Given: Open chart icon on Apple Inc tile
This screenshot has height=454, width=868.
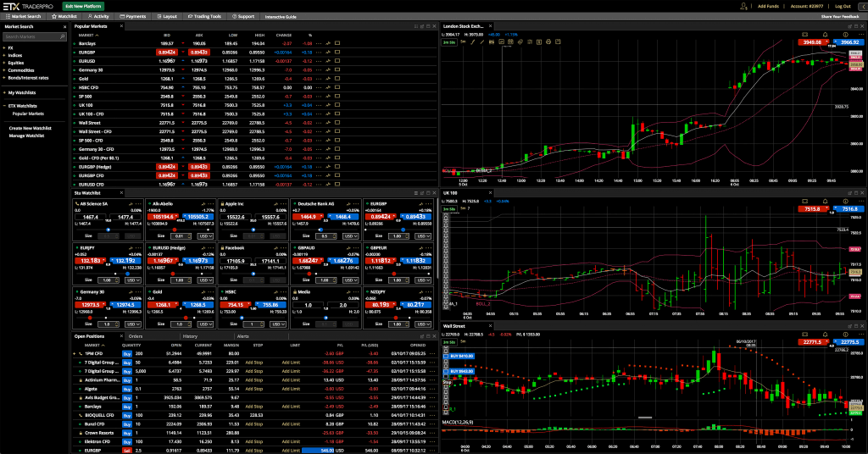Looking at the screenshot, I should coord(275,203).
